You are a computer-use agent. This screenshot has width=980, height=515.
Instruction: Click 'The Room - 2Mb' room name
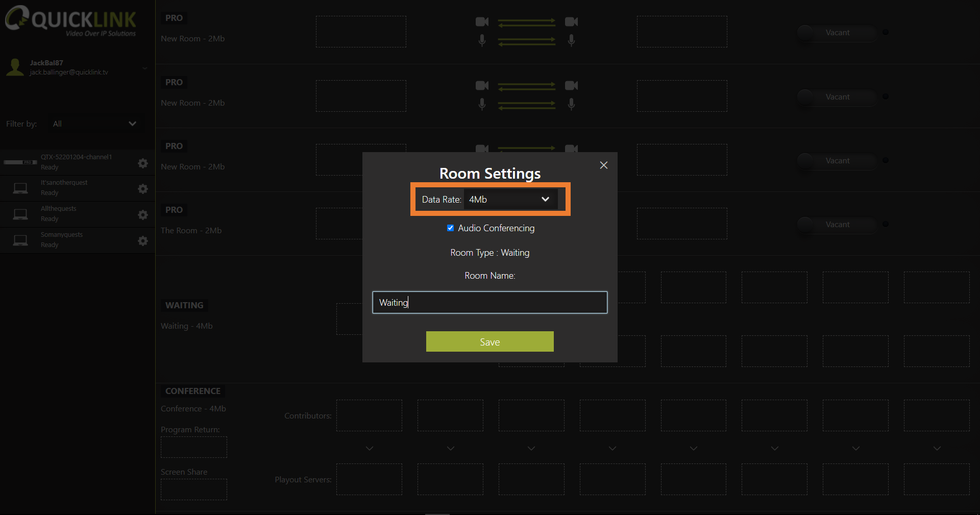click(191, 231)
